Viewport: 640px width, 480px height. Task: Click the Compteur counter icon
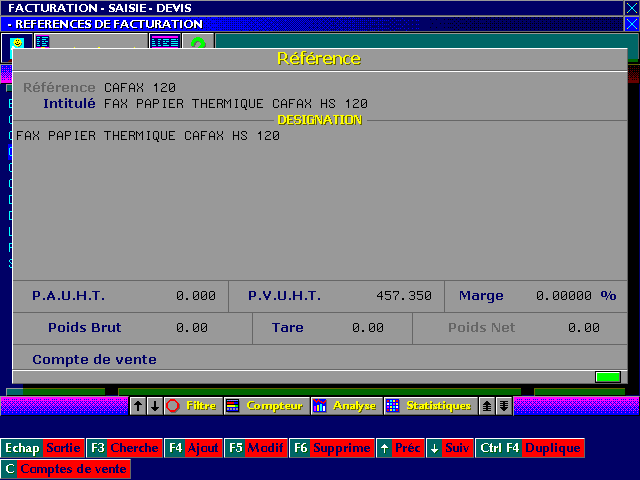(233, 406)
